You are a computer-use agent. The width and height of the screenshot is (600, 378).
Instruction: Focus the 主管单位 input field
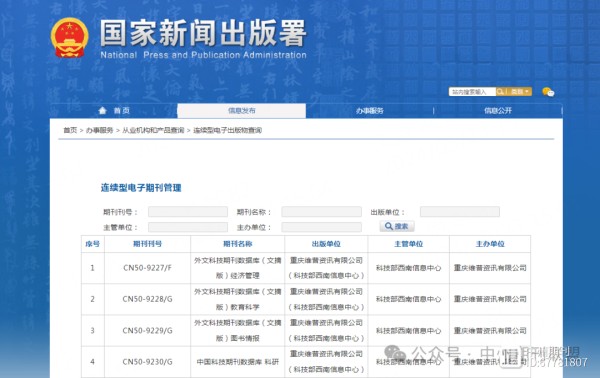pos(188,227)
